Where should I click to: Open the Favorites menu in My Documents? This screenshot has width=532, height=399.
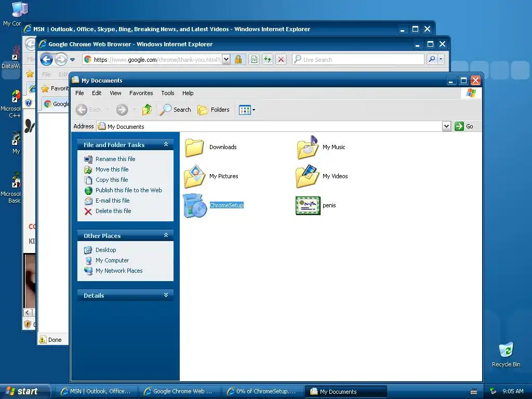click(x=141, y=93)
